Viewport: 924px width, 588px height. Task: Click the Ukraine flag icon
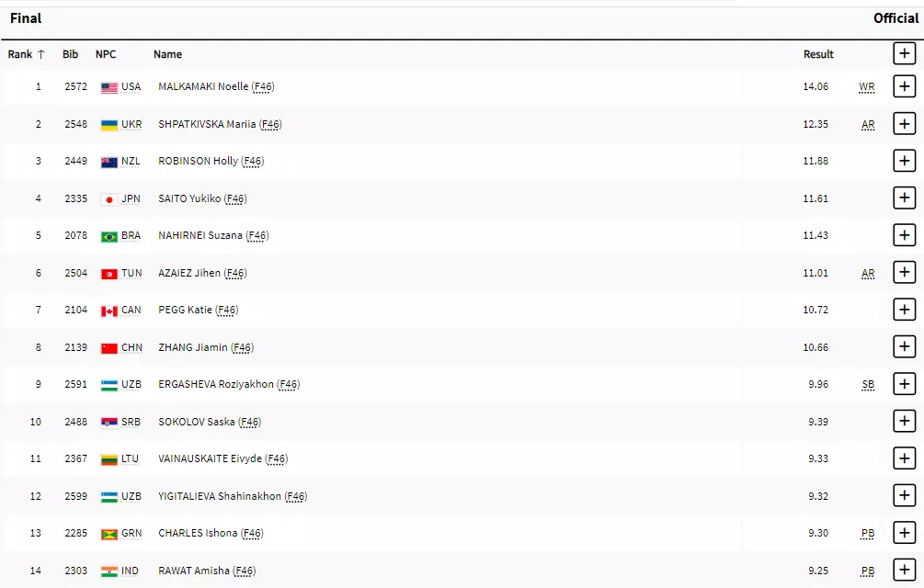(109, 125)
